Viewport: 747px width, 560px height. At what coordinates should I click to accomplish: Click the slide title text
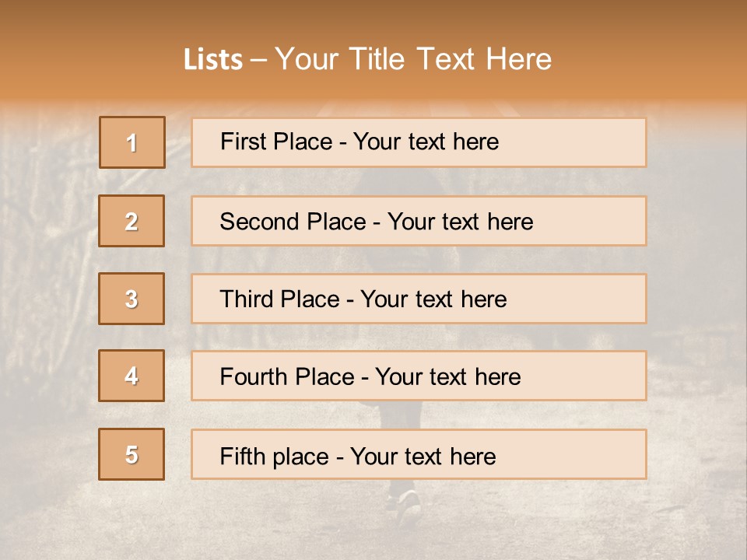367,59
